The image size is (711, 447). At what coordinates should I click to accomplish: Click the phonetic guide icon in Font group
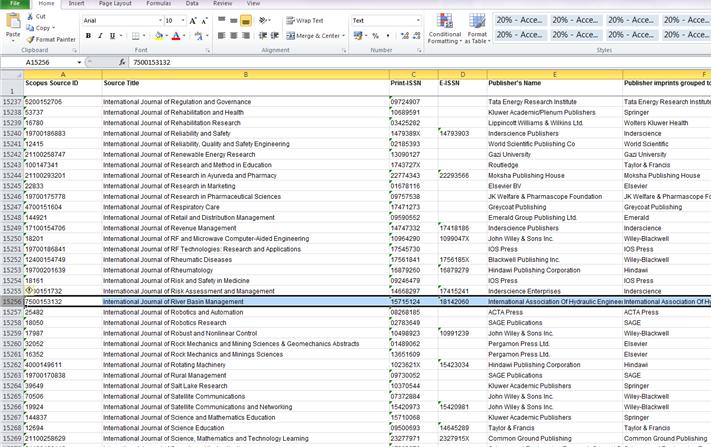(199, 36)
